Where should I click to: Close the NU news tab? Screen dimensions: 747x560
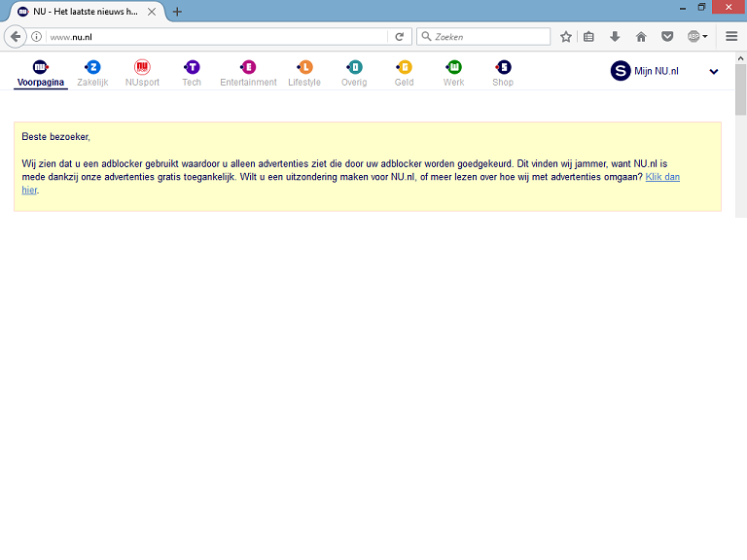tap(151, 12)
